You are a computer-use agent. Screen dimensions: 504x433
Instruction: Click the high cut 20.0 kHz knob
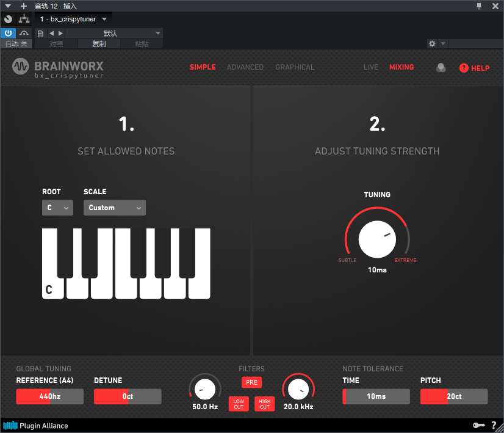click(298, 389)
